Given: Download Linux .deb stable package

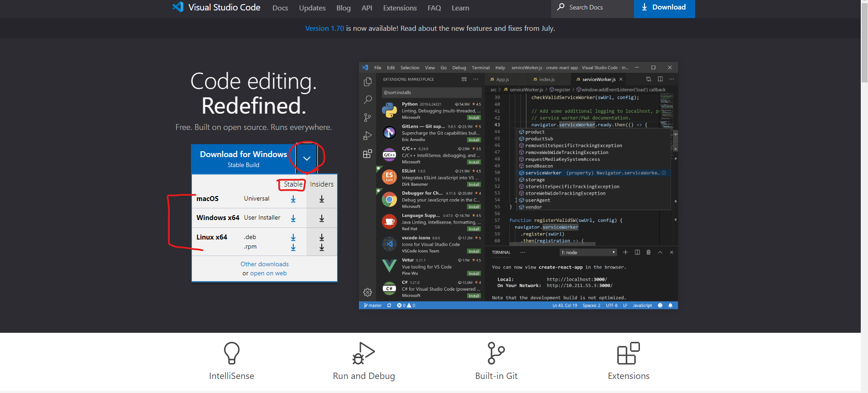Looking at the screenshot, I should coord(293,237).
